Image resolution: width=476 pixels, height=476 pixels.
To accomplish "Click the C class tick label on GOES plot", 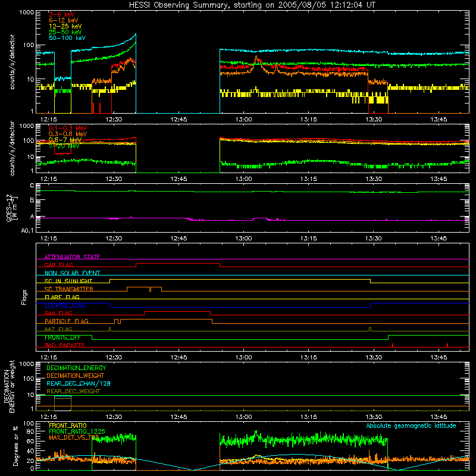I will 32,186.
